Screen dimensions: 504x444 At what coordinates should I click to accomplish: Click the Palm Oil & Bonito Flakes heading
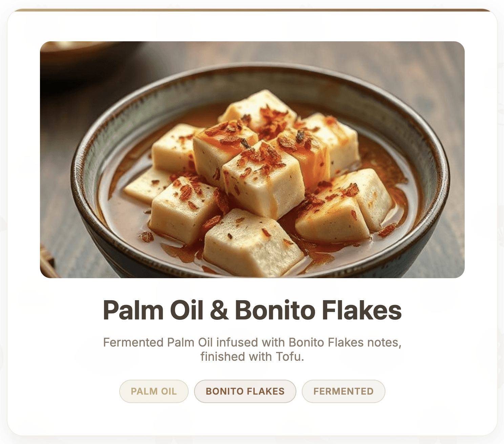pyautogui.click(x=252, y=310)
